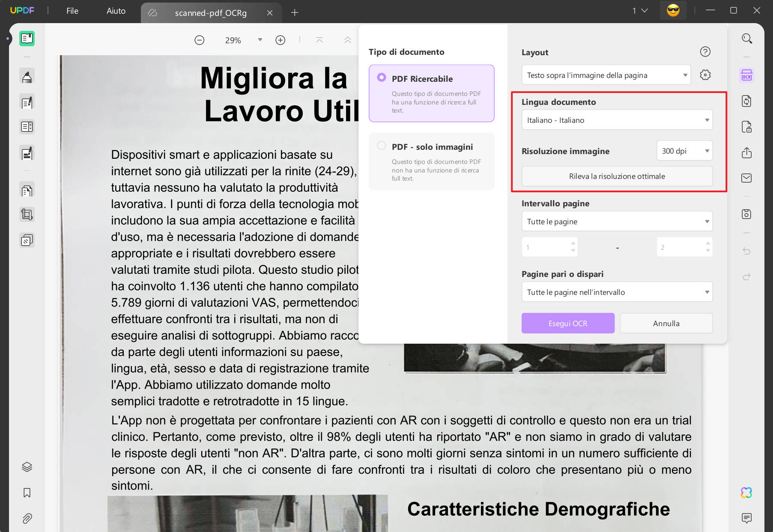Select PDF - solo immagini option
The image size is (773, 532).
pos(432,161)
